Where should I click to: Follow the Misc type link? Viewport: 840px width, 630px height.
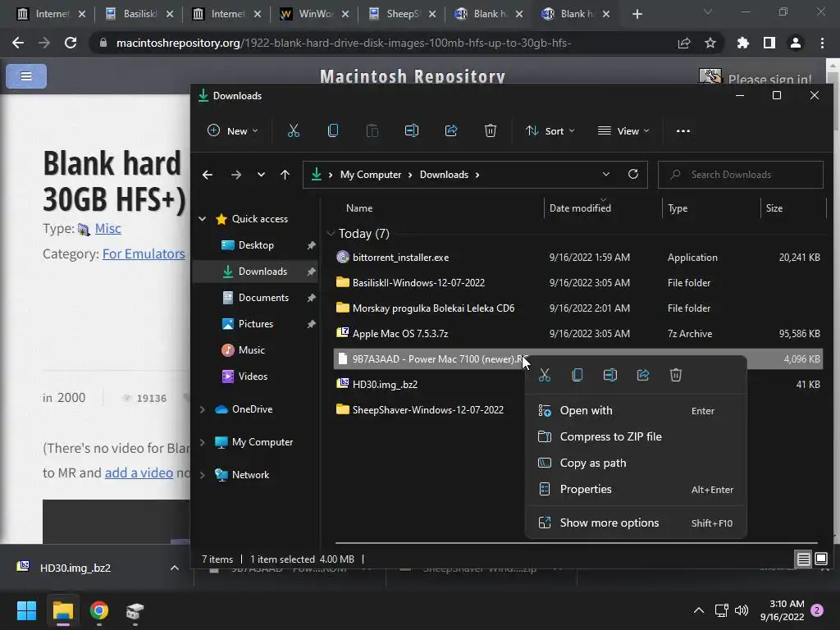tap(107, 229)
